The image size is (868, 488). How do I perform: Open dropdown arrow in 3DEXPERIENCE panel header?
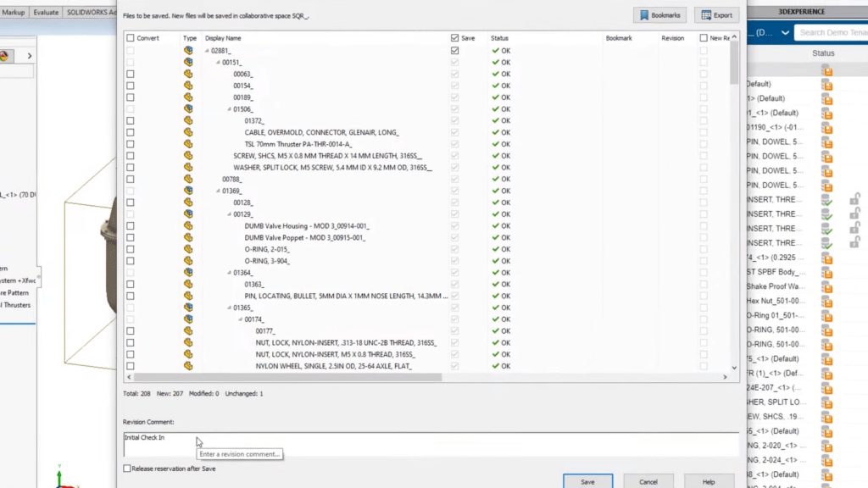785,33
